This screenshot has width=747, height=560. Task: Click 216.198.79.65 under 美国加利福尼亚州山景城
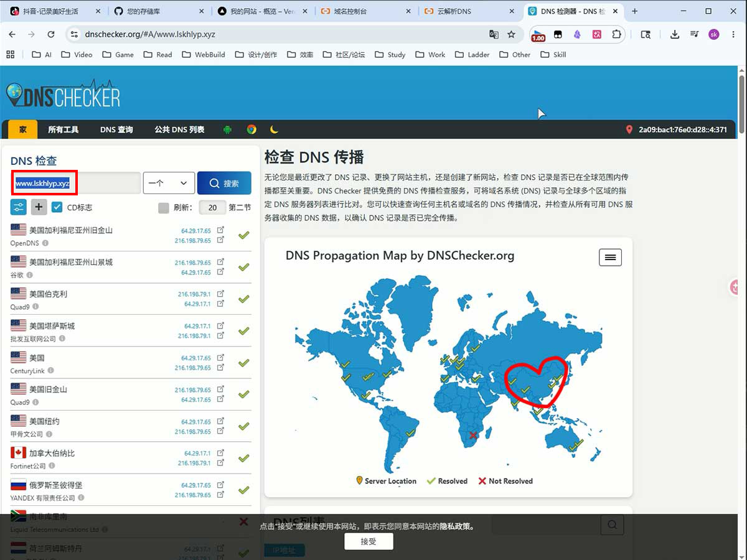(x=192, y=263)
